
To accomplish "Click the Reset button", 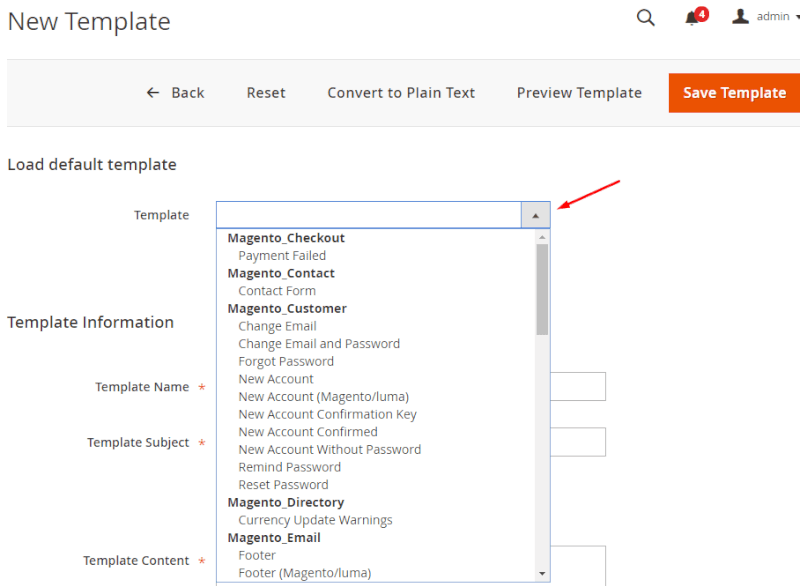I will pos(266,93).
